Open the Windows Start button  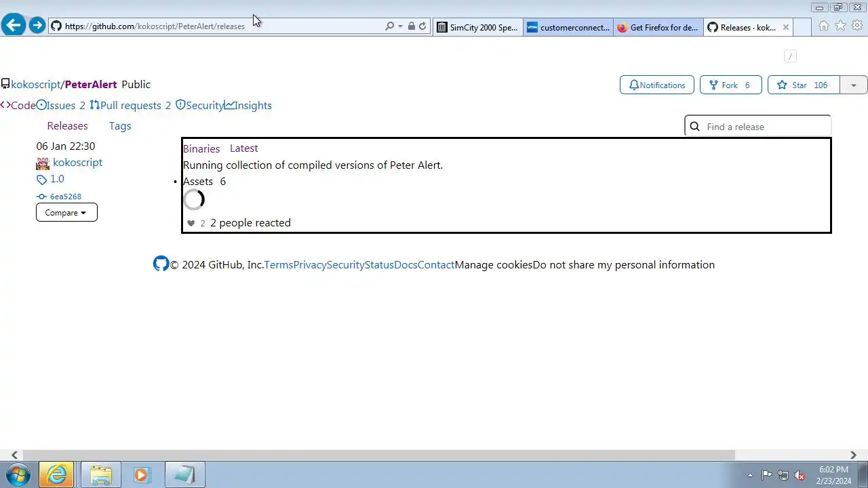[18, 475]
